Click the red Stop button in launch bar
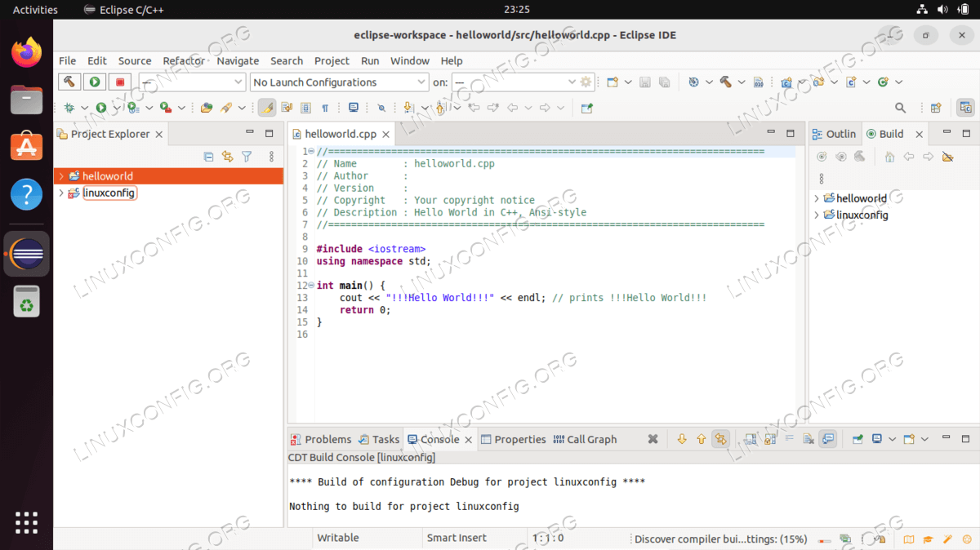 (x=120, y=82)
